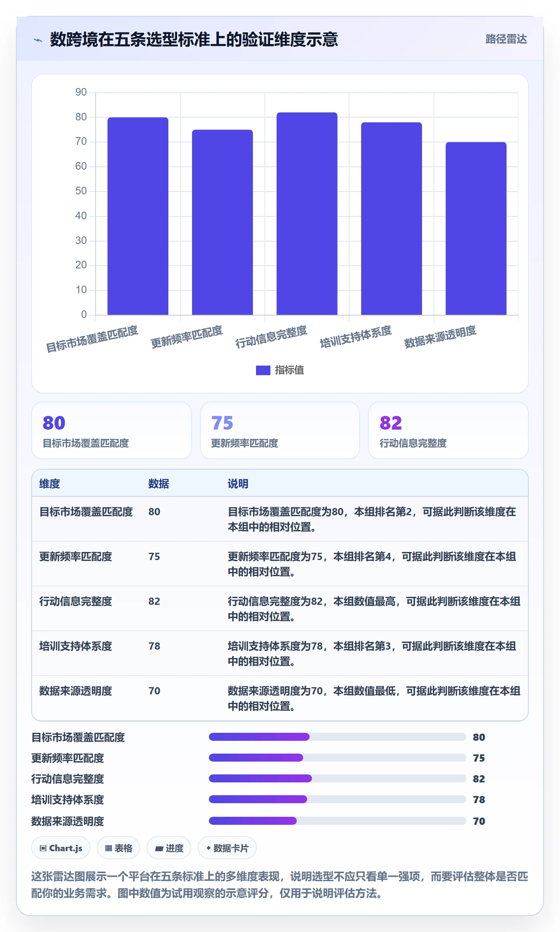The height and width of the screenshot is (932, 560).
Task: Click the 路径雷达 label in the header
Action: 506,39
